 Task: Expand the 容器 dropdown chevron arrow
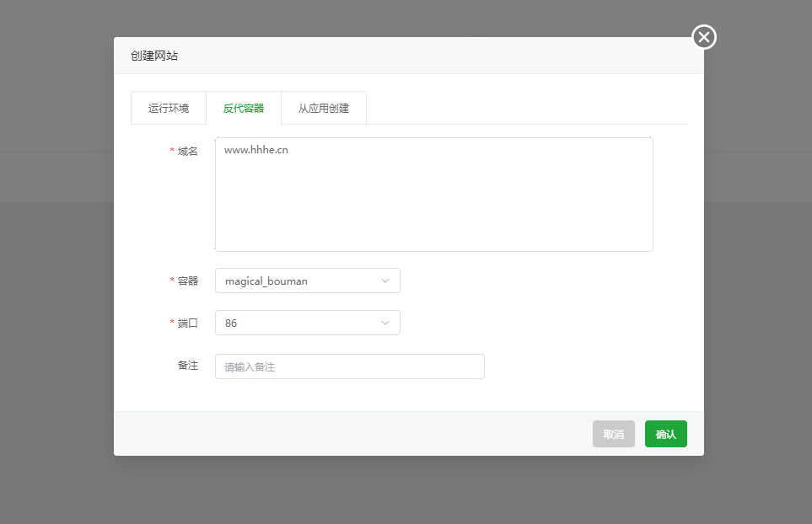coord(385,281)
